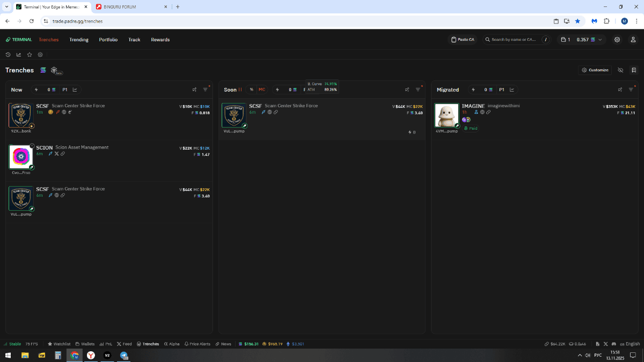Select the Solana chain icon beside Trenches heading

(x=43, y=70)
